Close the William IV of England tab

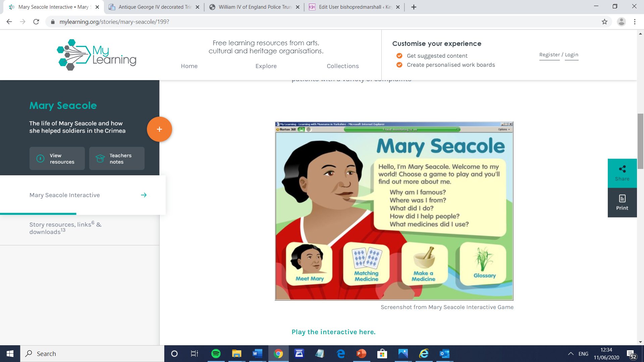pyautogui.click(x=298, y=7)
